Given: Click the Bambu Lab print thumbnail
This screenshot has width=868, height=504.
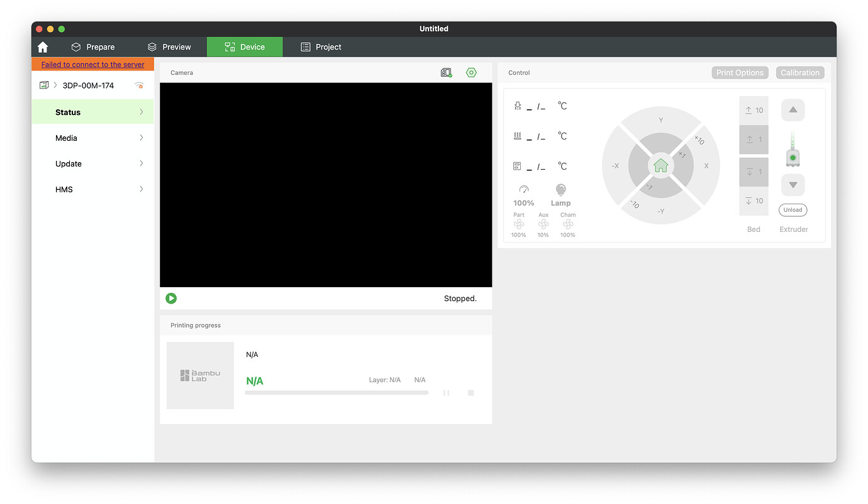Looking at the screenshot, I should pos(200,375).
